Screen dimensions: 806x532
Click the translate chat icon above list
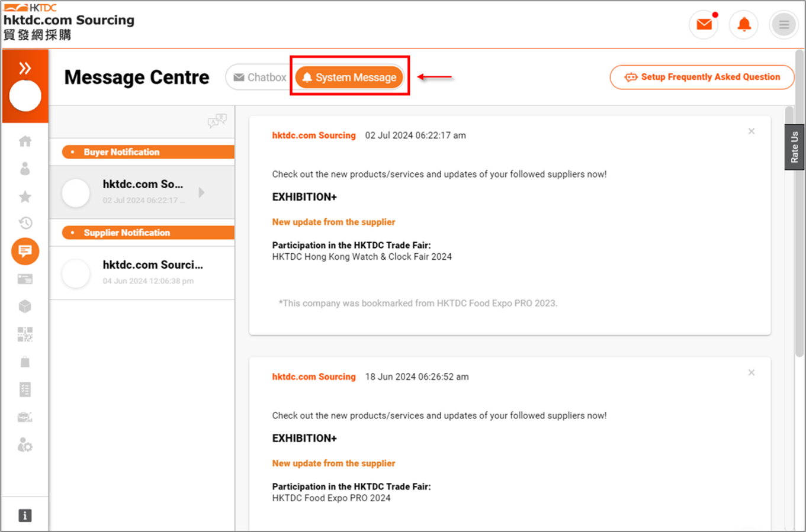click(217, 121)
